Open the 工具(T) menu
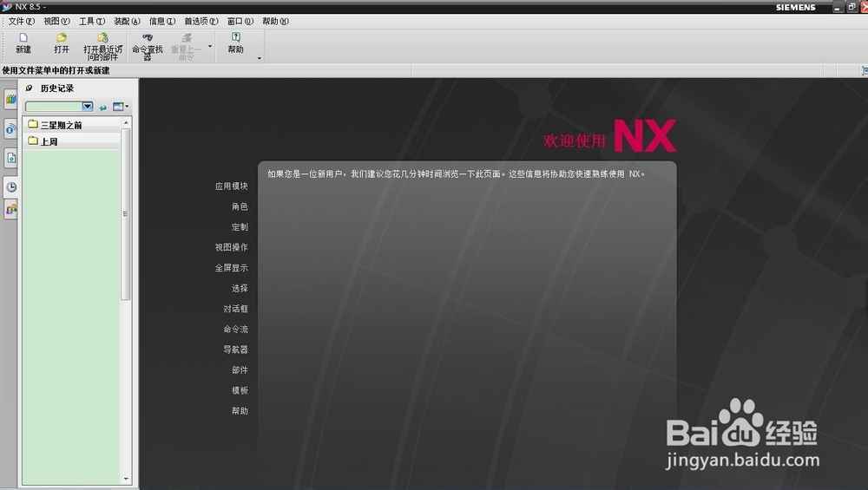 [x=91, y=21]
